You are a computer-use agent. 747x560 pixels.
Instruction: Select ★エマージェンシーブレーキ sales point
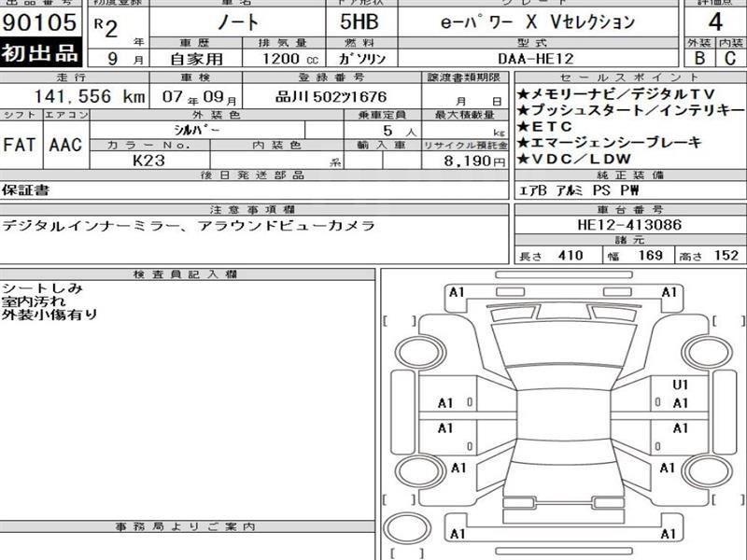[x=610, y=143]
